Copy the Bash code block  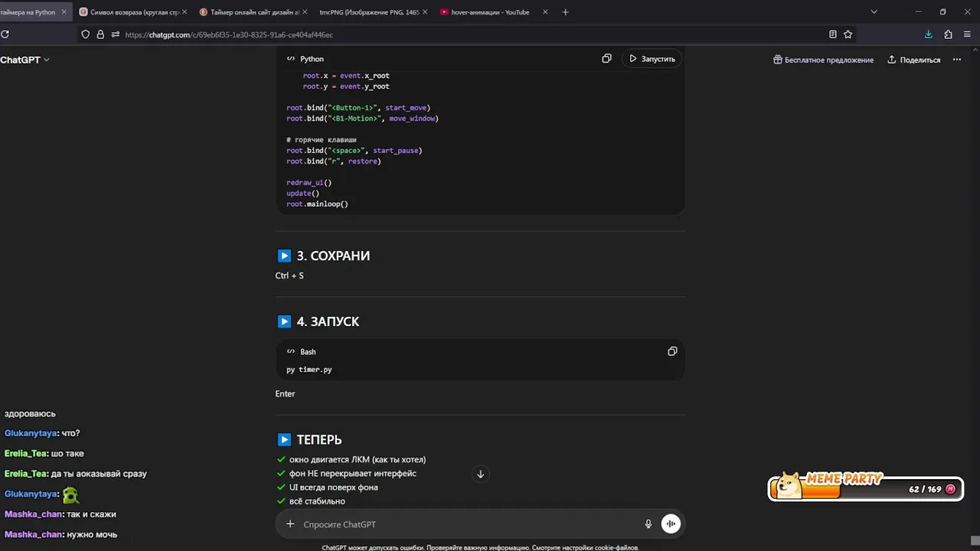672,351
